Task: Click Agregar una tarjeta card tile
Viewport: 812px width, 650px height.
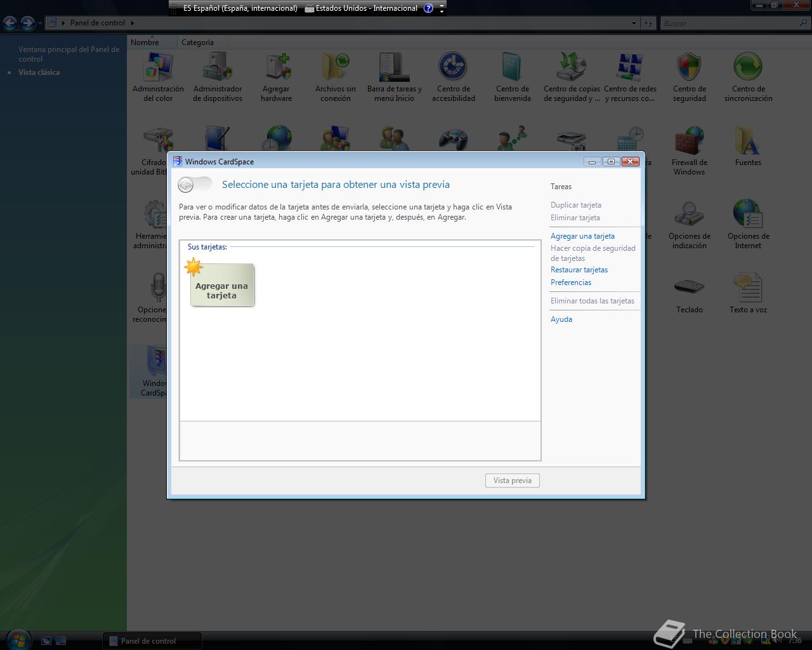Action: point(221,285)
